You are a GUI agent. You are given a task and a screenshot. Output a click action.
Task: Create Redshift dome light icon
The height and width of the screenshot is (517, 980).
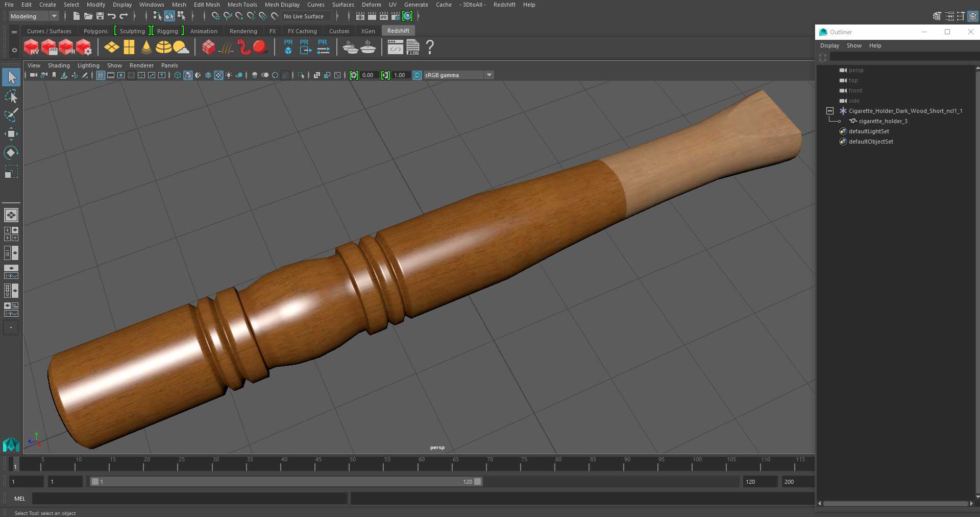pyautogui.click(x=163, y=48)
